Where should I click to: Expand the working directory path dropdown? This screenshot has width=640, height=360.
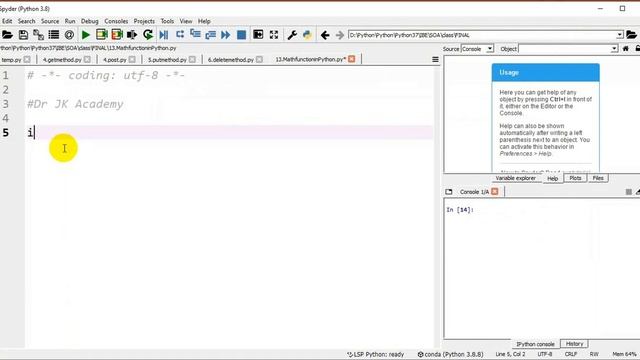tap(620, 35)
